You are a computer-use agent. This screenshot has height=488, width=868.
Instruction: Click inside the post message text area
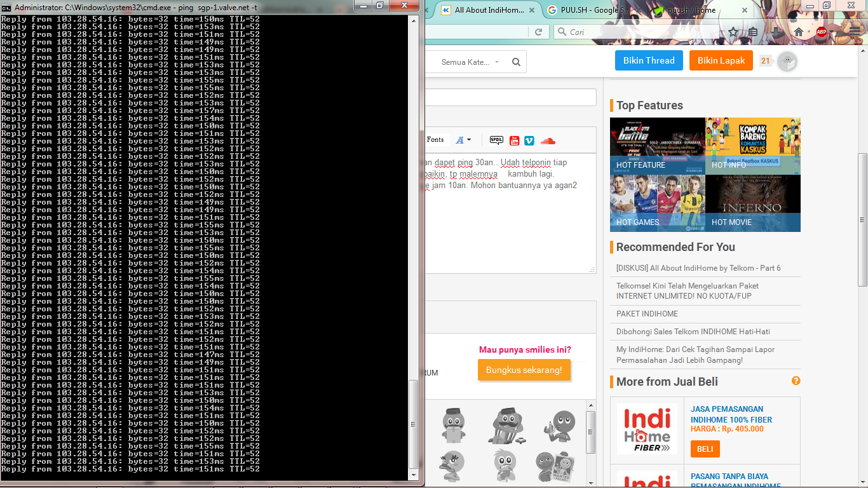click(x=510, y=213)
